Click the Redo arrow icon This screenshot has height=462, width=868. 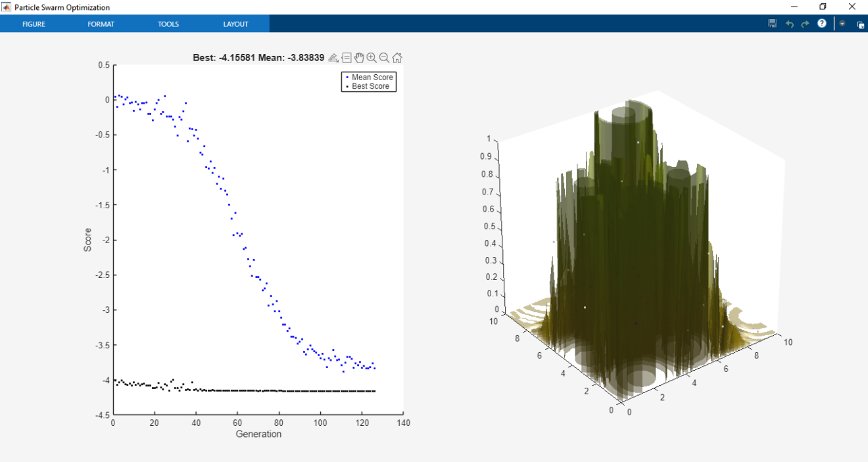click(804, 24)
